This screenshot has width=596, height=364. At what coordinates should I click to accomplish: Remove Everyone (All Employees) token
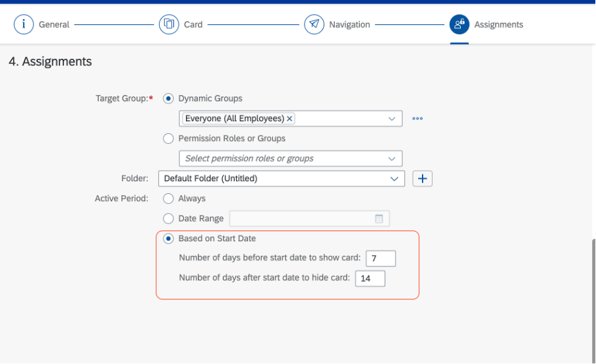[x=289, y=119]
